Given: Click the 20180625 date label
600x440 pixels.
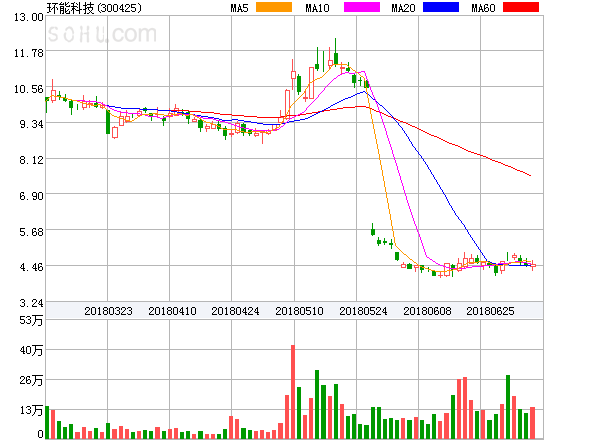Looking at the screenshot, I should point(492,311).
